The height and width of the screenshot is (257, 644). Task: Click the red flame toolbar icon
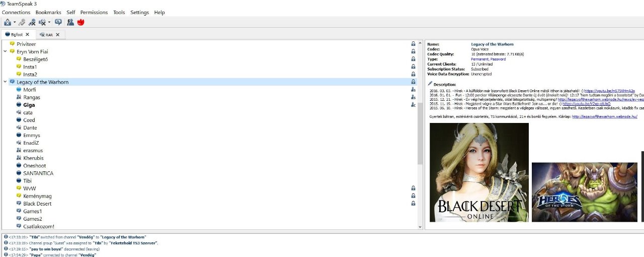80,22
